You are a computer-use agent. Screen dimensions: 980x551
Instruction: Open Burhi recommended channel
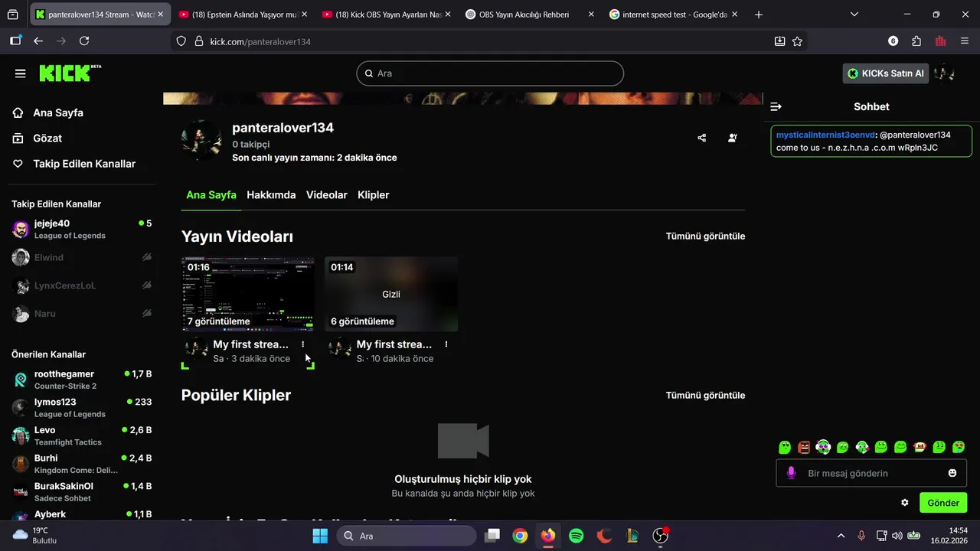[x=82, y=464]
